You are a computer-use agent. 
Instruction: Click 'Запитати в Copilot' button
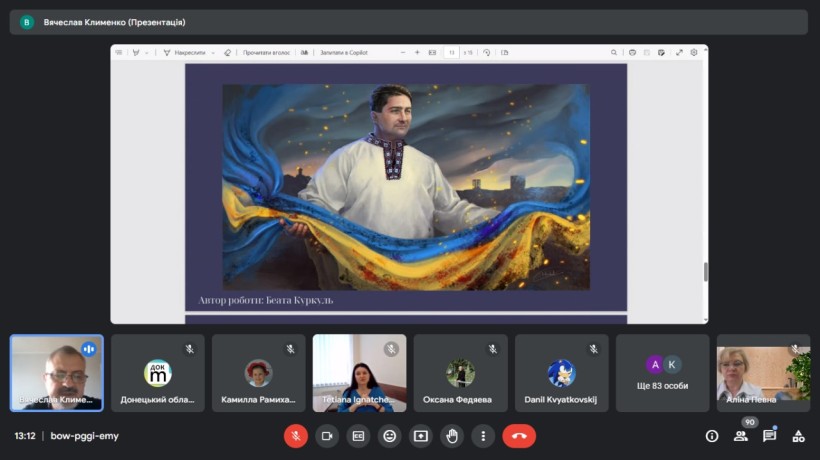[x=344, y=53]
